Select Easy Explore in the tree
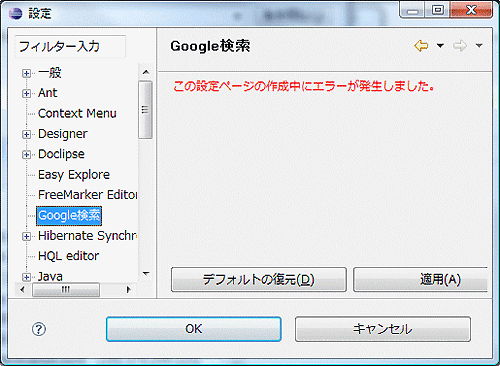The width and height of the screenshot is (500, 366). pyautogui.click(x=74, y=175)
